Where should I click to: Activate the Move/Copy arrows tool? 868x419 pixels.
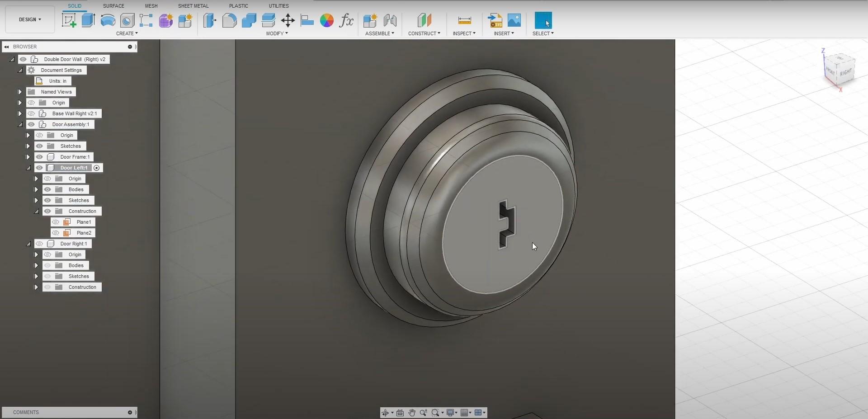pyautogui.click(x=288, y=20)
